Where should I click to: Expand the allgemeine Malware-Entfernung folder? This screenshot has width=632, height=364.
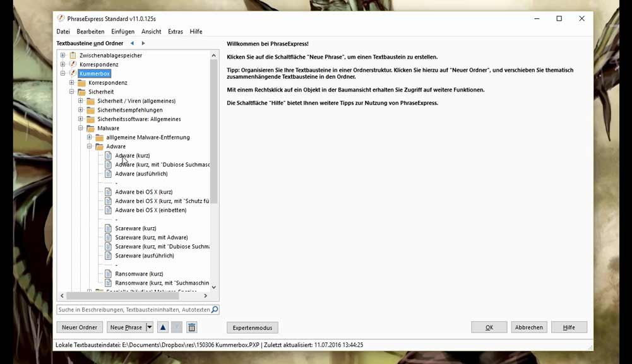90,138
